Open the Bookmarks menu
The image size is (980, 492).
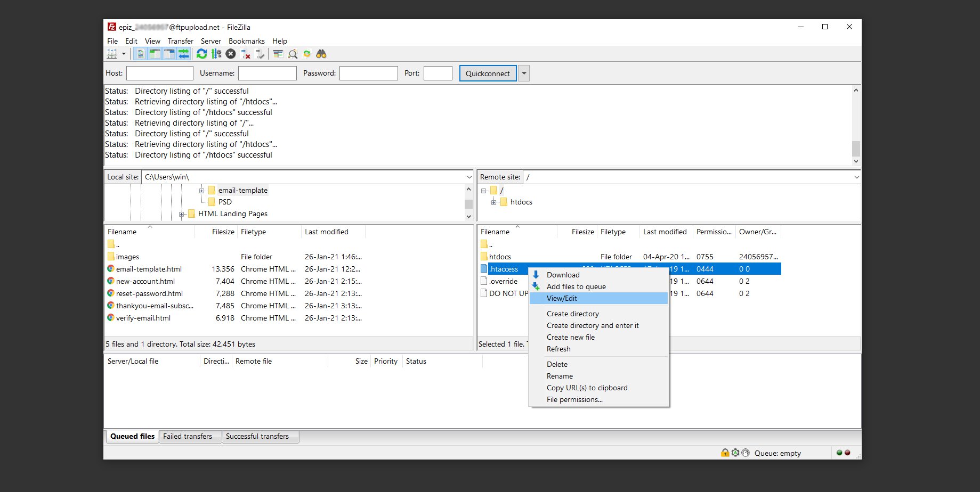pos(246,41)
